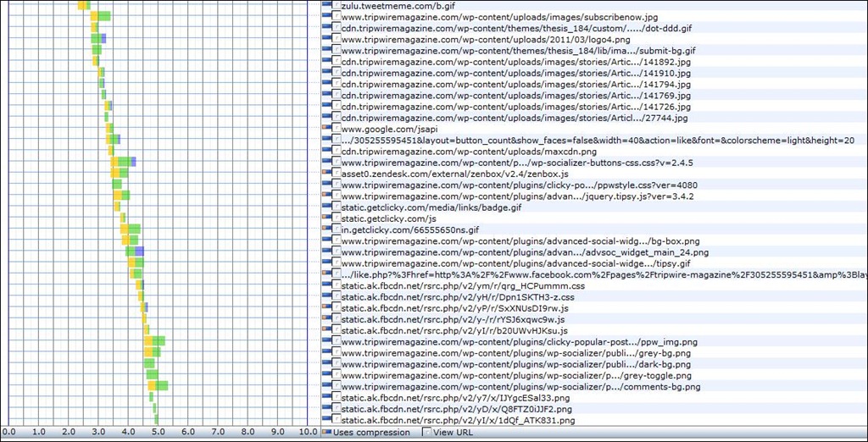The image size is (868, 442).
Task: Click the waterfall bar for wp-socializer-buttons-css.css
Action: click(x=123, y=162)
